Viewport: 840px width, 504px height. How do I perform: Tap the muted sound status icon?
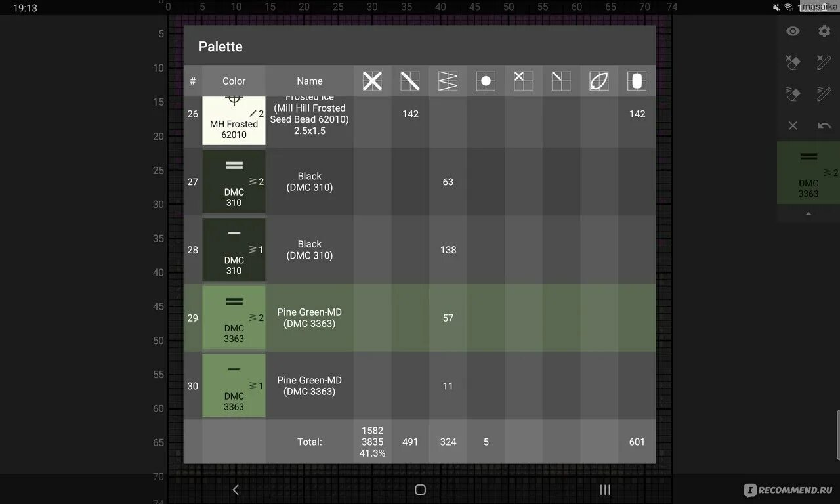[777, 8]
